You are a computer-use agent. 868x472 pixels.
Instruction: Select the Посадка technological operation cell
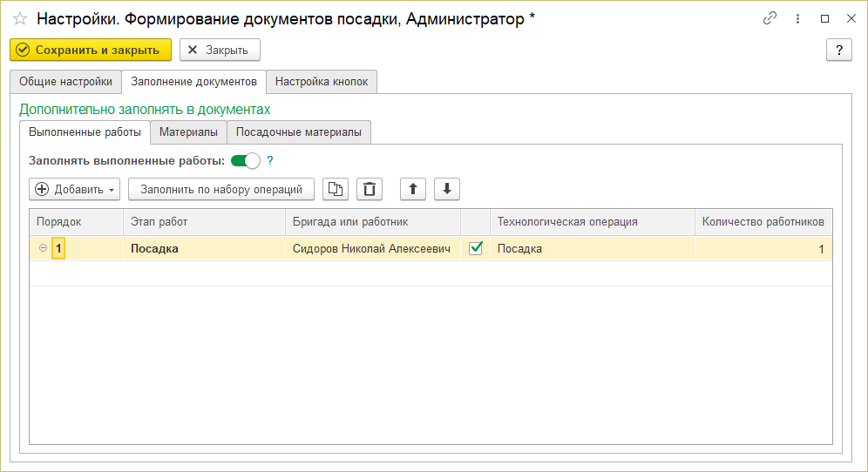(x=593, y=248)
